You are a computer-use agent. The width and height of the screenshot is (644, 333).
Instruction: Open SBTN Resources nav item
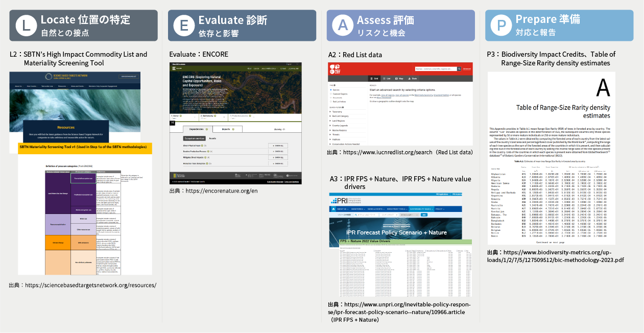click(x=63, y=86)
